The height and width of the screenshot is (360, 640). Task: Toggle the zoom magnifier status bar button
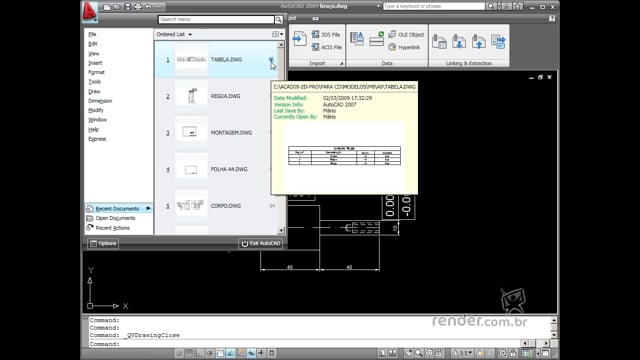point(419,353)
